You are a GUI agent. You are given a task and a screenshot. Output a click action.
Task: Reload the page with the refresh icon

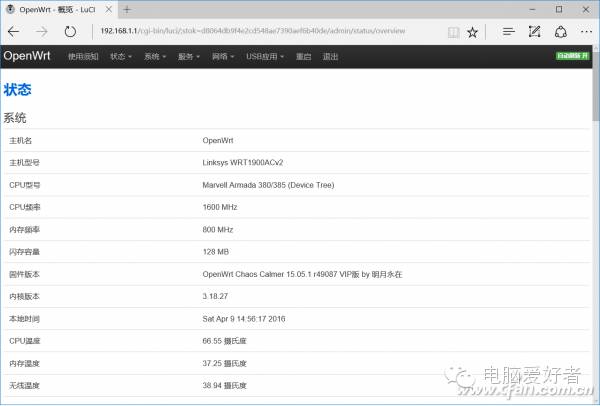pos(70,32)
